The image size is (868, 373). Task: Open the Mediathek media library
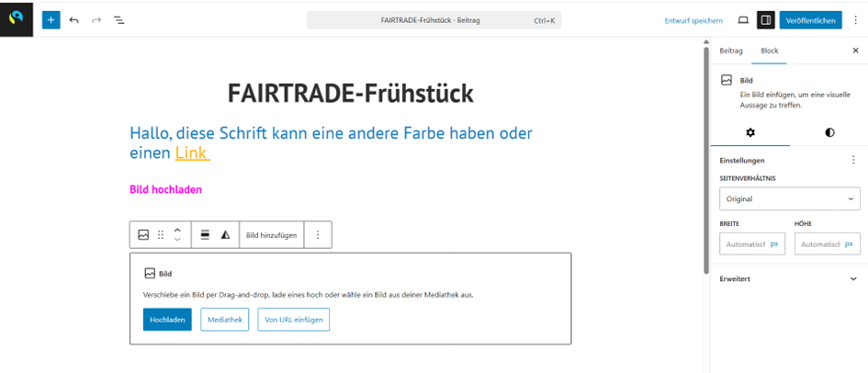(x=225, y=320)
